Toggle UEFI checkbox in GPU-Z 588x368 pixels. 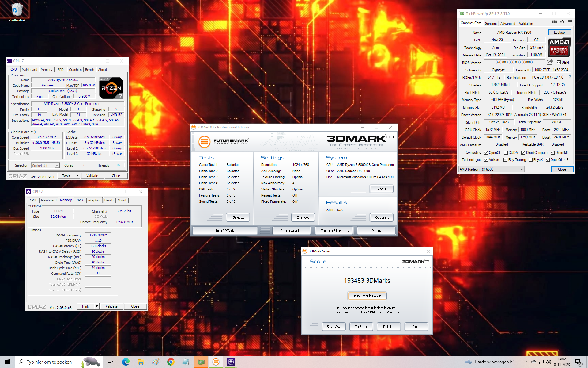point(559,63)
